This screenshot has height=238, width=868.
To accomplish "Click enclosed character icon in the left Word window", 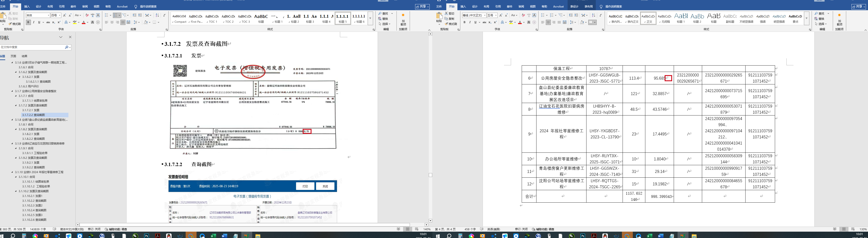I will (x=98, y=22).
